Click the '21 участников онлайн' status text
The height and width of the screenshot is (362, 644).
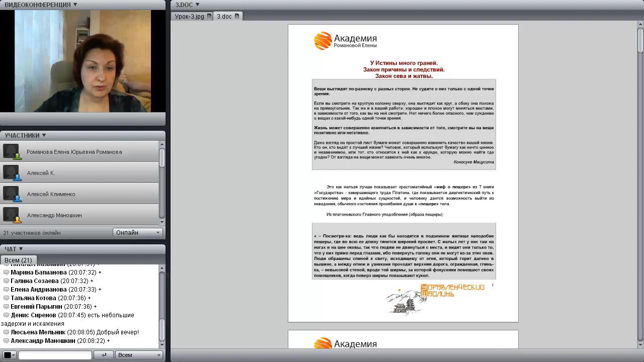[x=32, y=233]
